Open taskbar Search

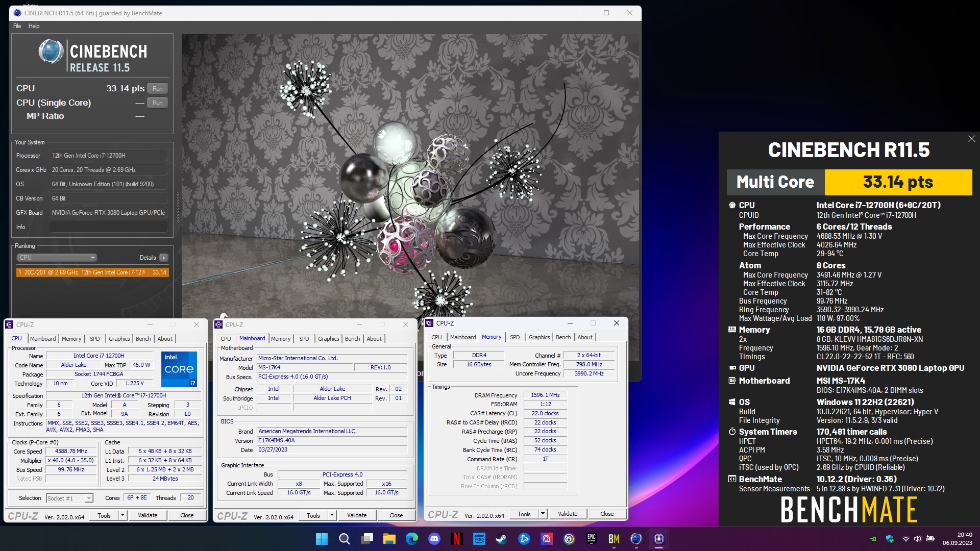pos(345,539)
